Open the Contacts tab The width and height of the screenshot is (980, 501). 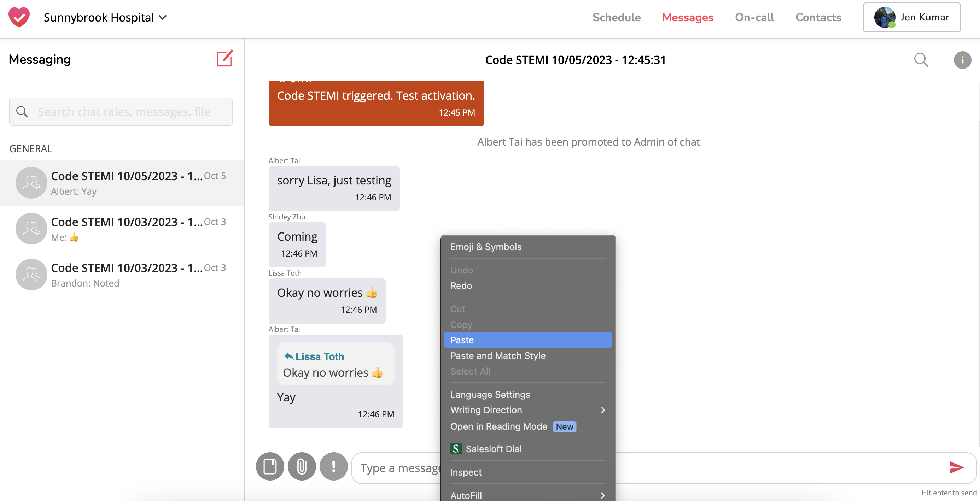pyautogui.click(x=818, y=17)
